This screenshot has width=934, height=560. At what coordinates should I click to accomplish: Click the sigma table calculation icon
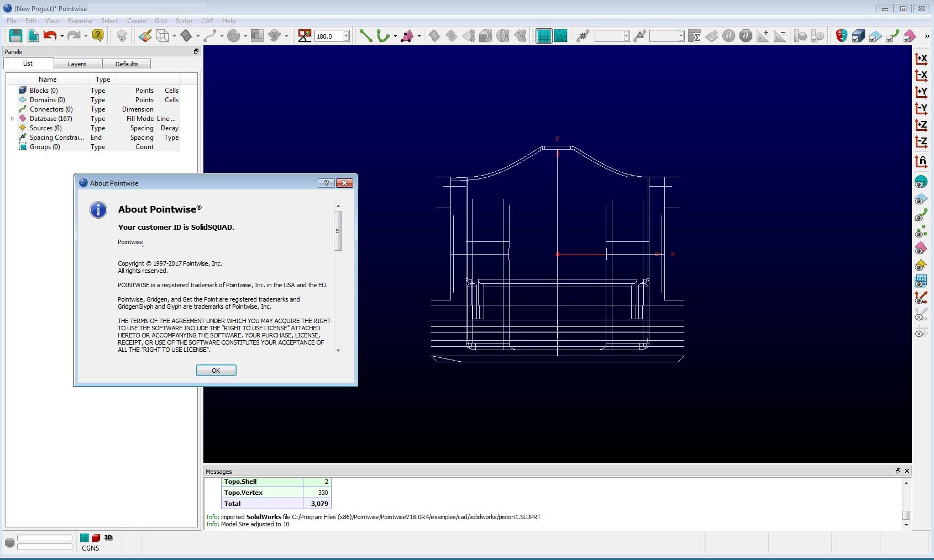[695, 36]
